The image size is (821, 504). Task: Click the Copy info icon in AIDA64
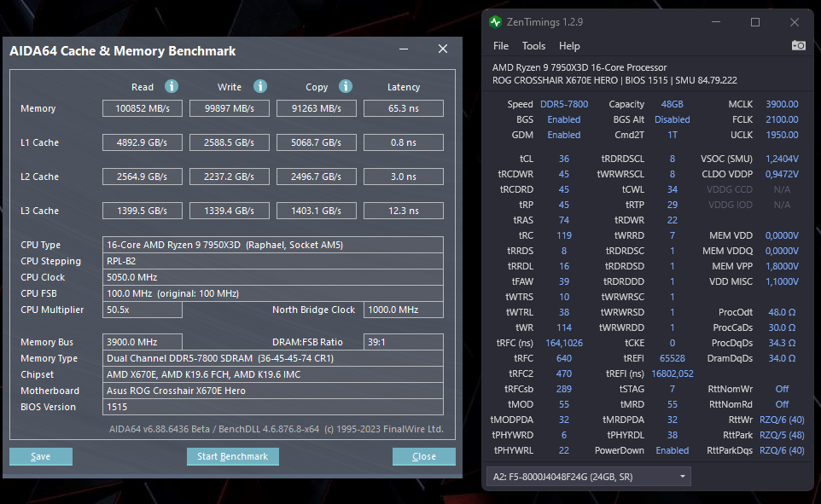coord(346,86)
